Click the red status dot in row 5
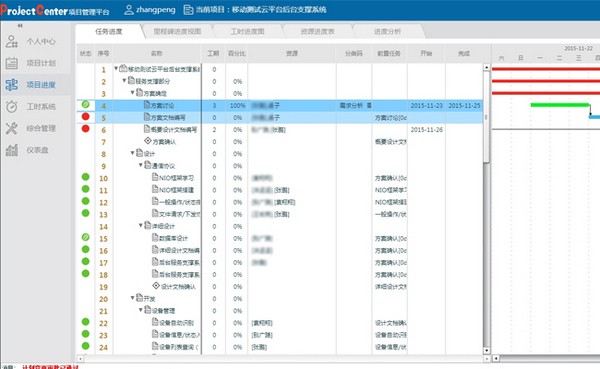Viewport: 600px width, 369px height. click(86, 117)
